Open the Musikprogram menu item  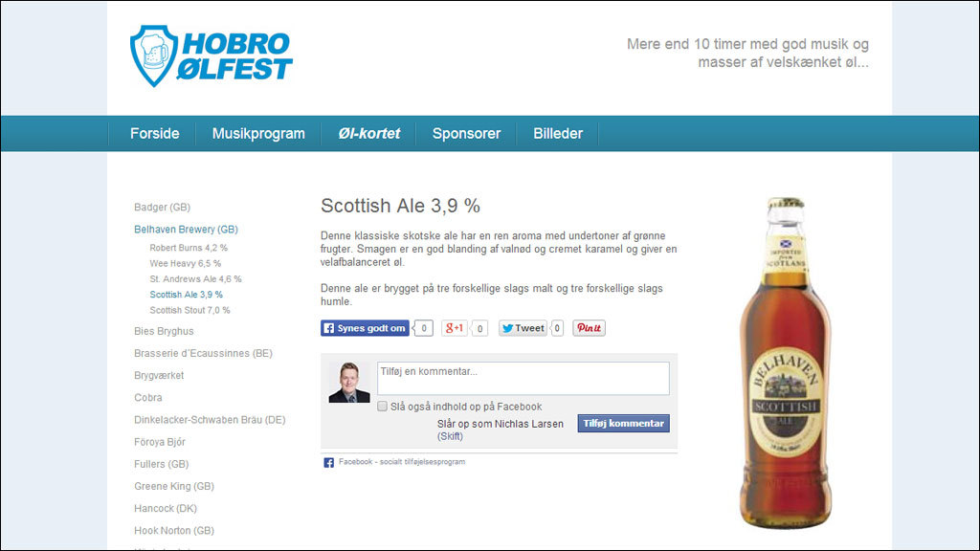pos(258,134)
